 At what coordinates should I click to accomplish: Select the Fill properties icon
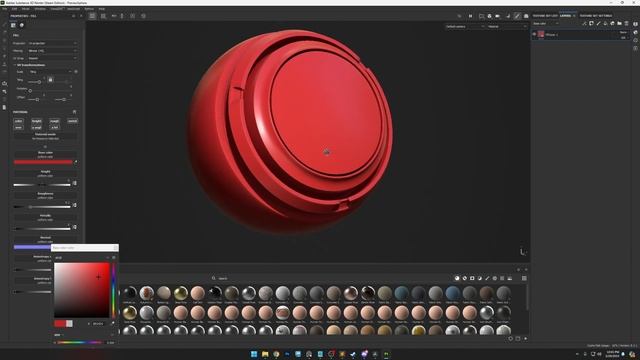[x=13, y=25]
